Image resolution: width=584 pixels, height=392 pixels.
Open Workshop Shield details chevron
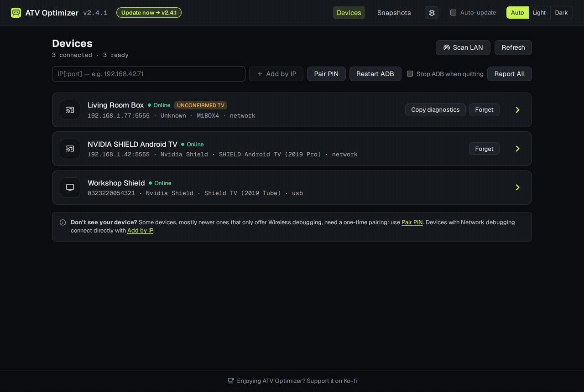pos(517,187)
